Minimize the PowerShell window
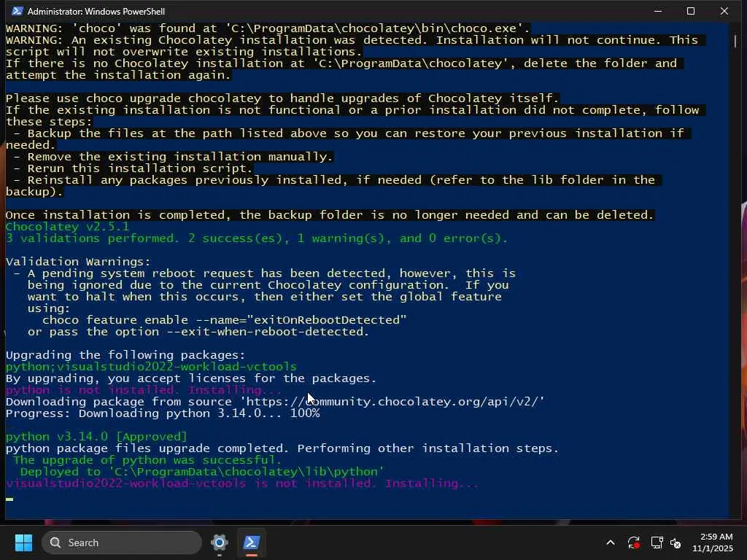The width and height of the screenshot is (747, 560). (x=658, y=11)
